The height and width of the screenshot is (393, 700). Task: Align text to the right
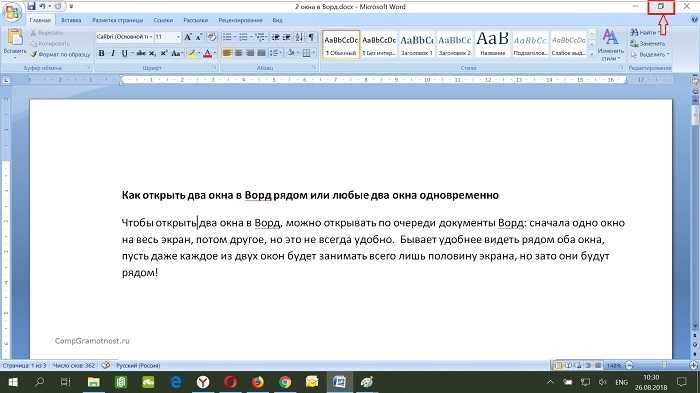250,53
